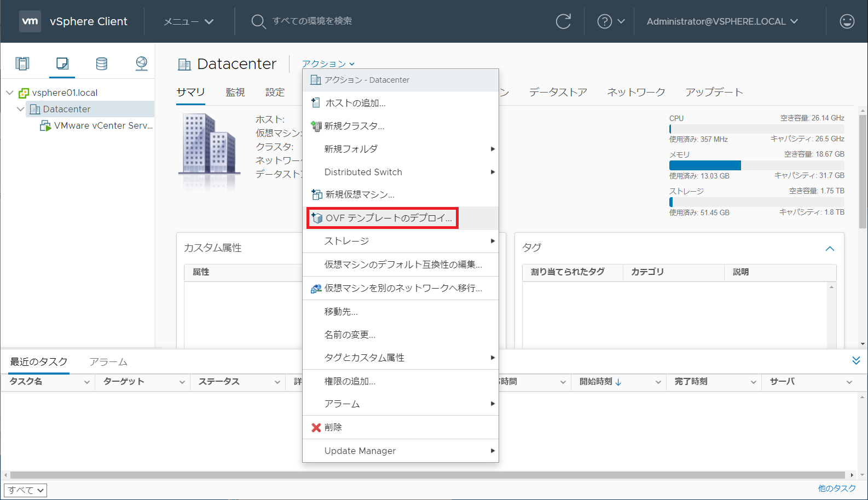Select 名前の変更 menu entry

click(401, 335)
